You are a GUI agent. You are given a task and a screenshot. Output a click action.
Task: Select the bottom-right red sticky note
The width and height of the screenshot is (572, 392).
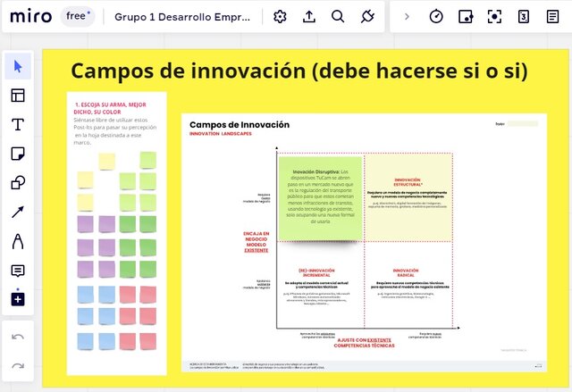(148, 341)
